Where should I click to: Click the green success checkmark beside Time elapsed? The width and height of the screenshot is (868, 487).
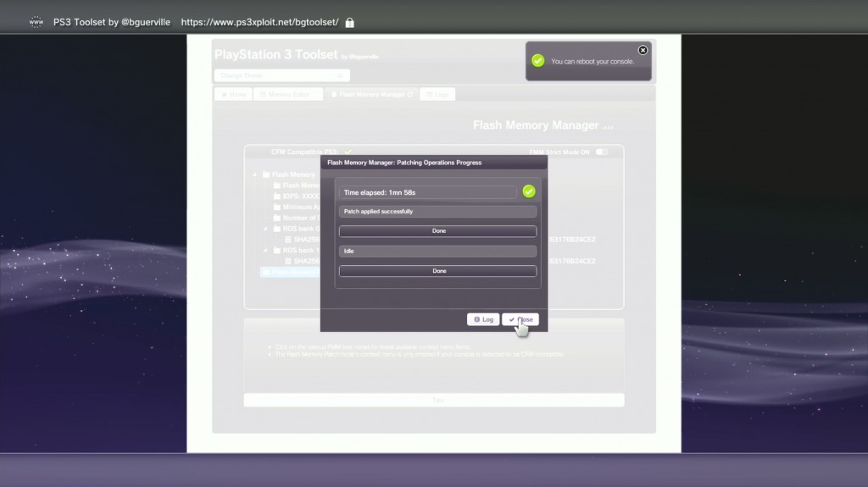point(529,191)
